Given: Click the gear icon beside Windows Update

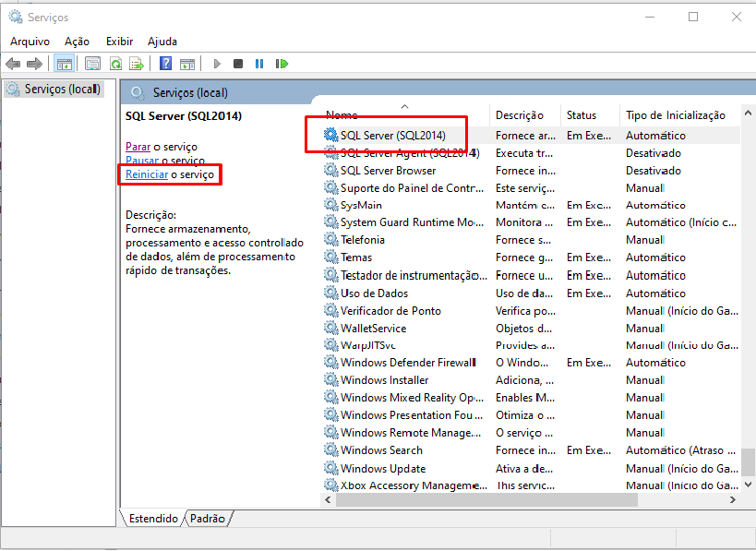Looking at the screenshot, I should 330,468.
